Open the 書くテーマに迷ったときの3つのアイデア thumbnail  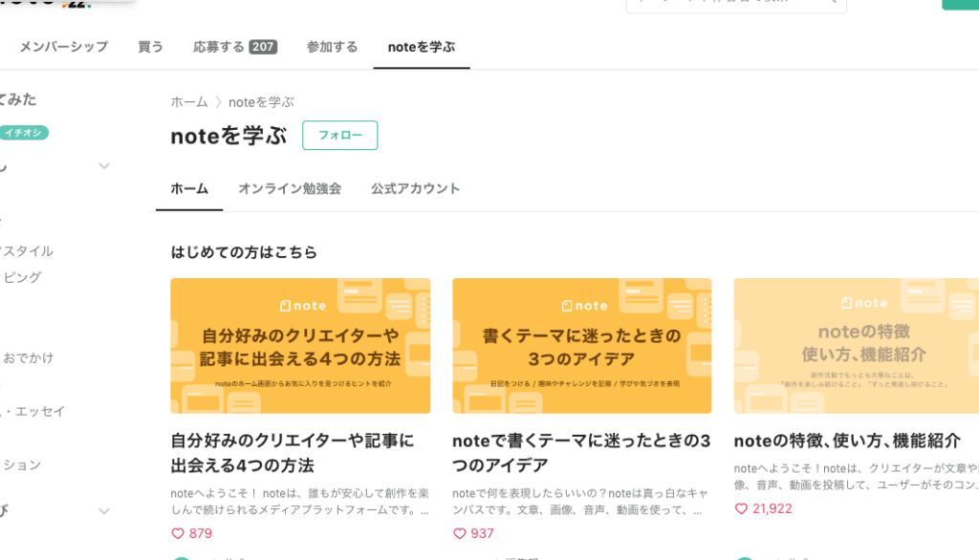581,346
